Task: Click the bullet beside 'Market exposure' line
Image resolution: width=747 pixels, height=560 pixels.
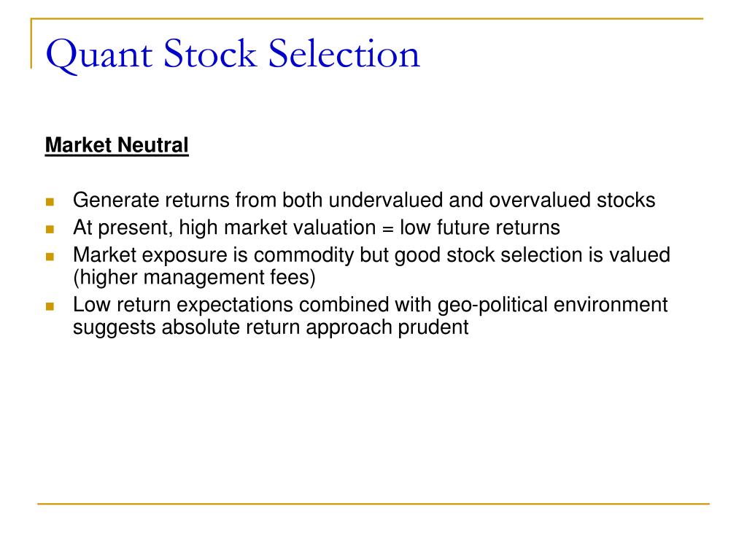Action: coord(50,257)
